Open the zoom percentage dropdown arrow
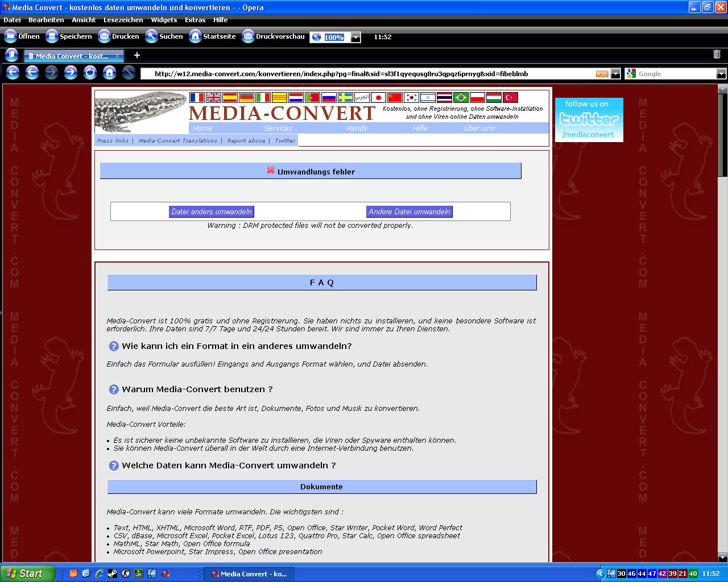Image resolution: width=728 pixels, height=582 pixels. pyautogui.click(x=355, y=38)
